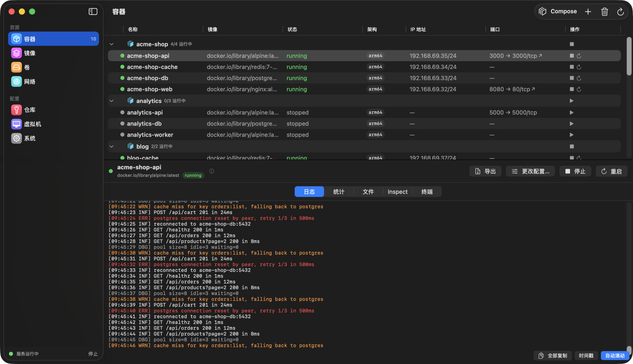Start all analytics group containers

[x=572, y=101]
